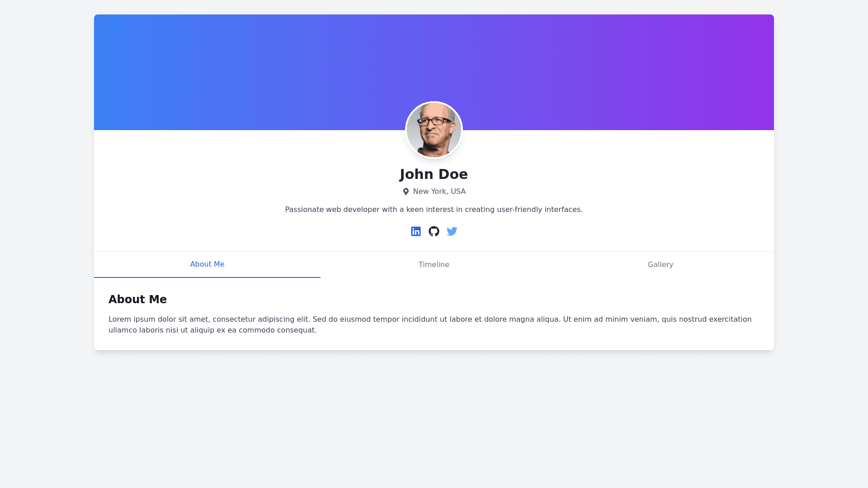Click the location pin icon

point(406,192)
